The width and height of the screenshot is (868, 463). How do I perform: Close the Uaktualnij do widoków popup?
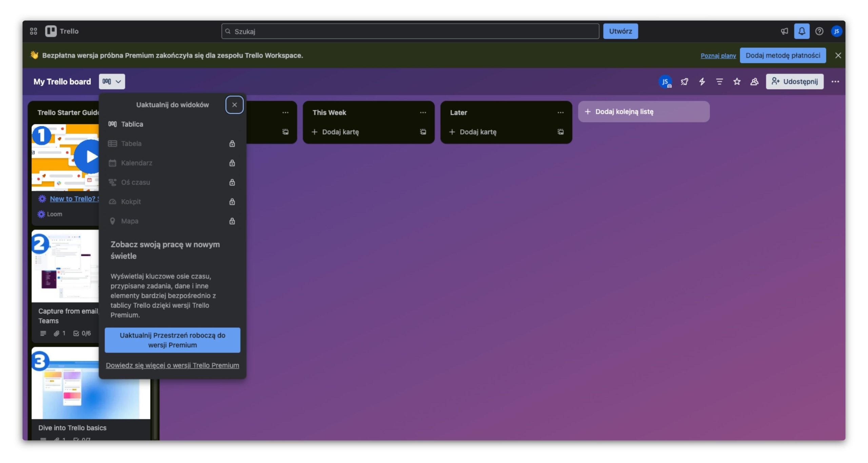234,105
